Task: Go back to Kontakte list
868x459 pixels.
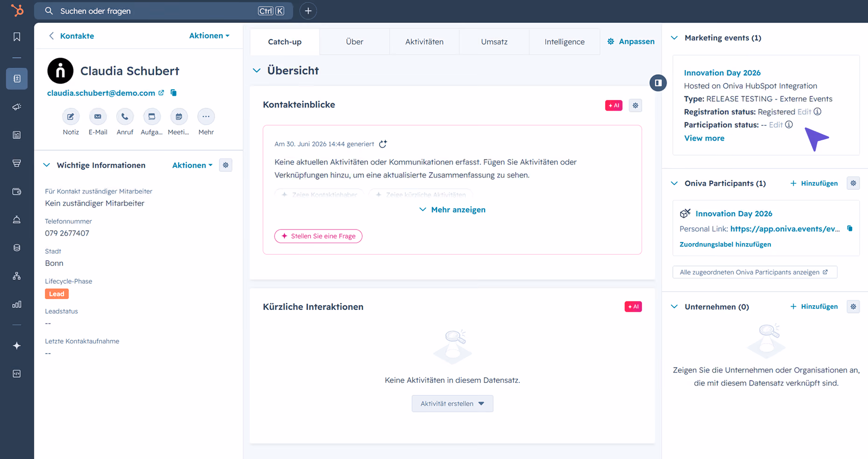Action: [x=71, y=36]
